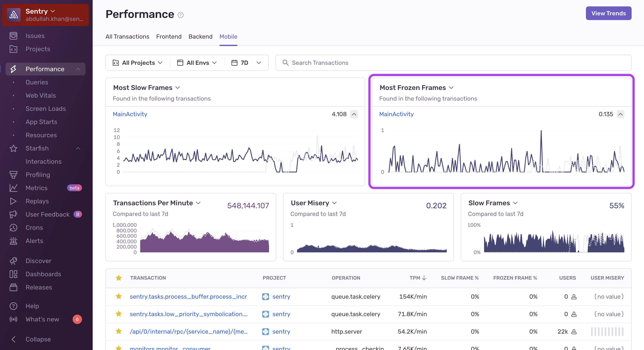Unstar the sentry.tasks.process_buffer transaction

click(119, 296)
